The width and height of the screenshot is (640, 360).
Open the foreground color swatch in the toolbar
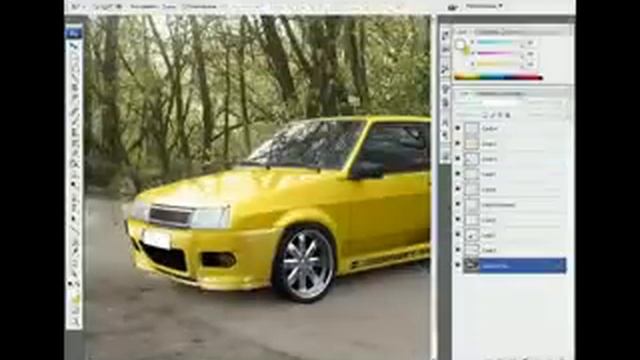(72, 297)
